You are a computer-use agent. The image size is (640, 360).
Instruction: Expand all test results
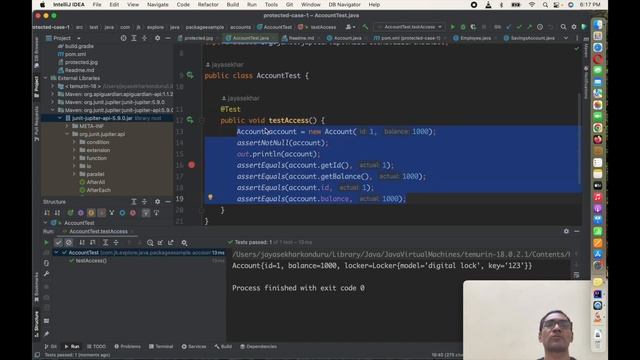[105, 242]
